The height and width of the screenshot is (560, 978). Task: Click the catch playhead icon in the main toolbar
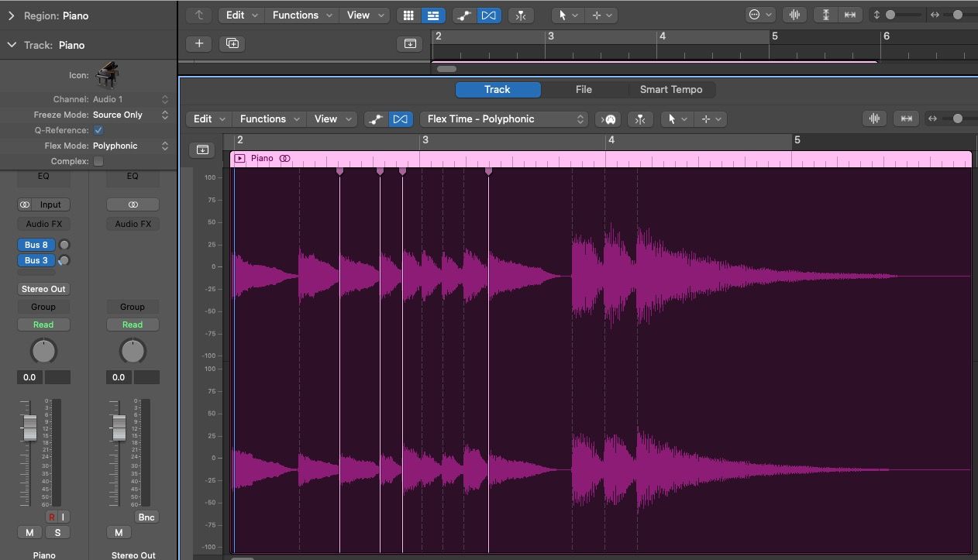(x=520, y=15)
